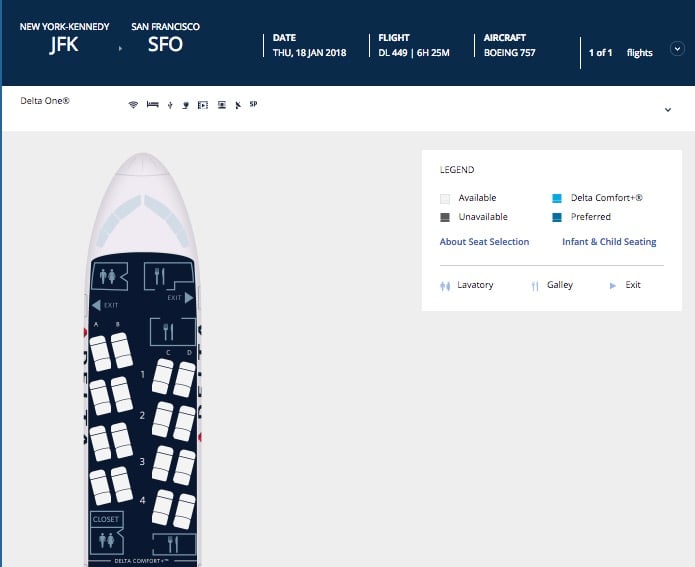695x567 pixels.
Task: Click the Lavatory icon in the legend
Action: click(445, 286)
